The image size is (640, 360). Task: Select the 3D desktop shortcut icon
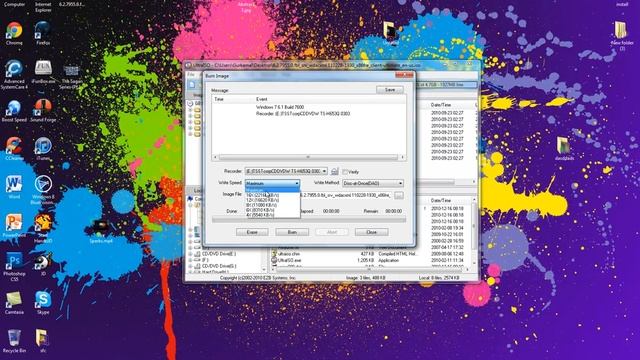click(43, 264)
